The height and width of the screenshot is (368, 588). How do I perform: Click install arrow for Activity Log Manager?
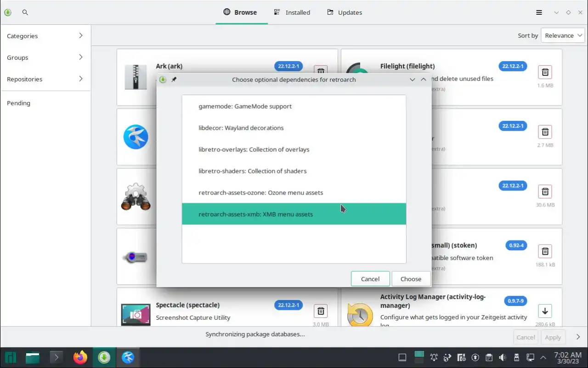545,311
